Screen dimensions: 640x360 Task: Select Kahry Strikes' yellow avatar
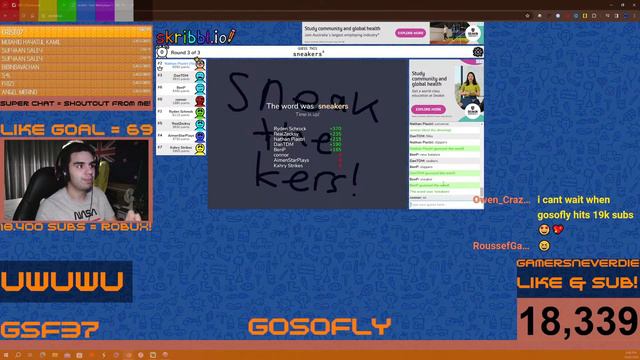pyautogui.click(x=200, y=149)
